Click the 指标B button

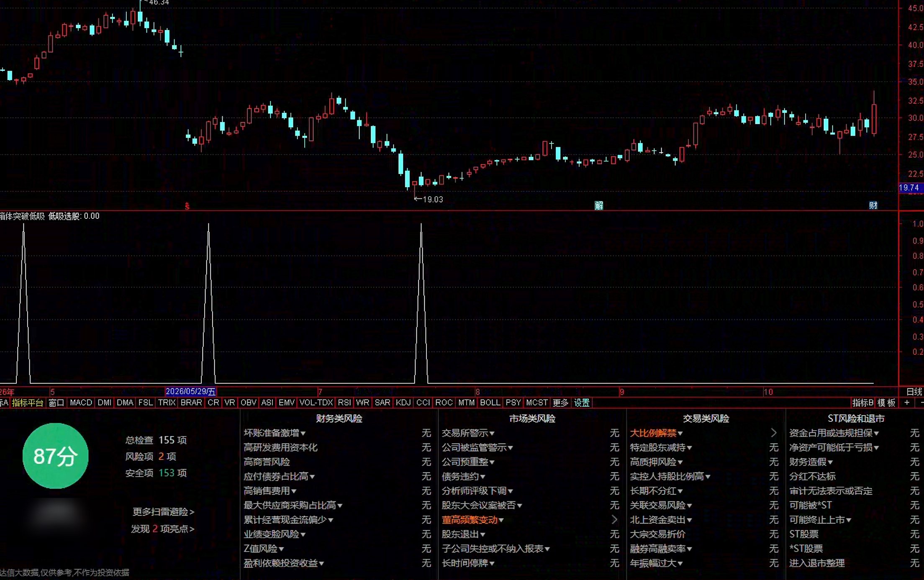coord(863,403)
